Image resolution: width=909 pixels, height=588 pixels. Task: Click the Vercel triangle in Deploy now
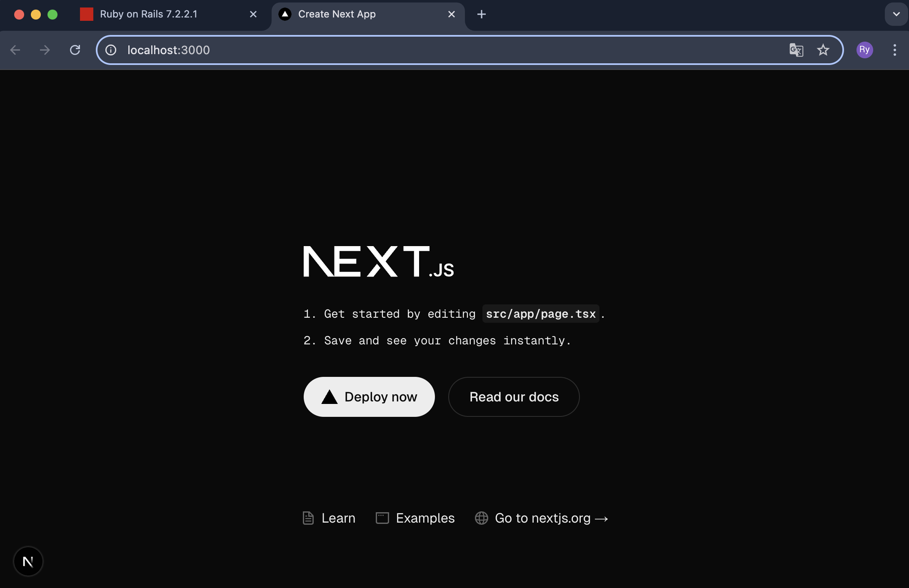tap(330, 397)
